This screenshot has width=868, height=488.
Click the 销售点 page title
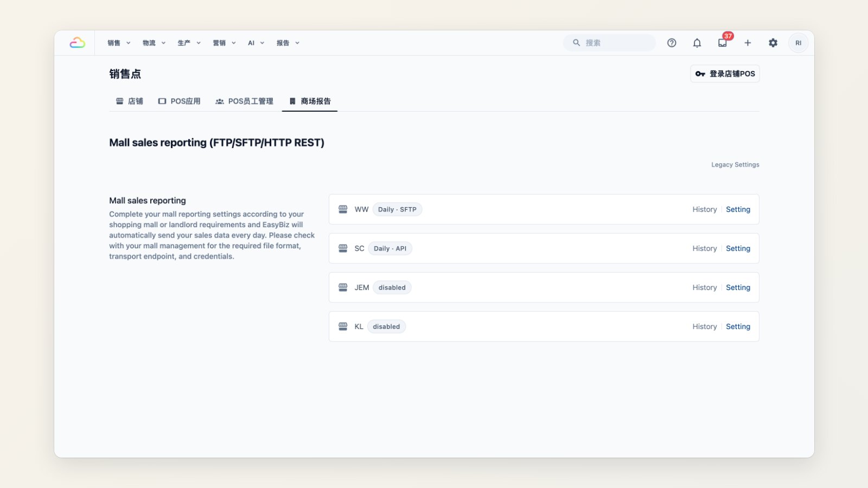pyautogui.click(x=125, y=74)
